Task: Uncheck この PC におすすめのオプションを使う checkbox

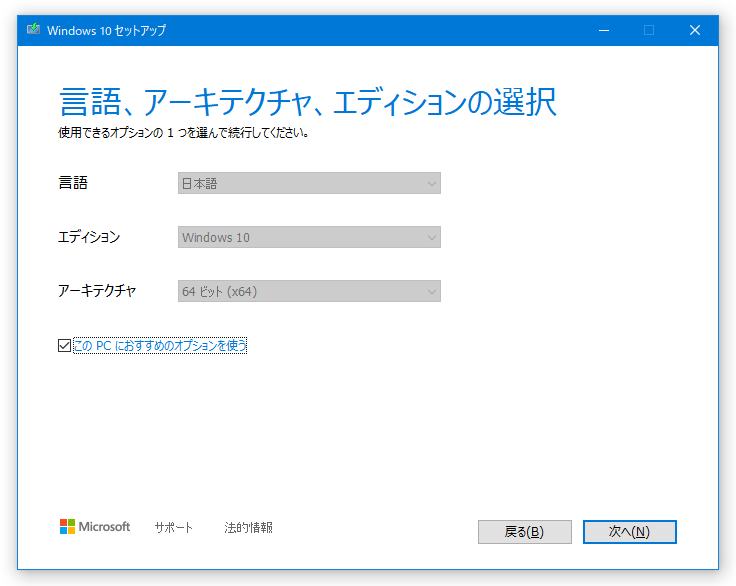Action: coord(64,346)
